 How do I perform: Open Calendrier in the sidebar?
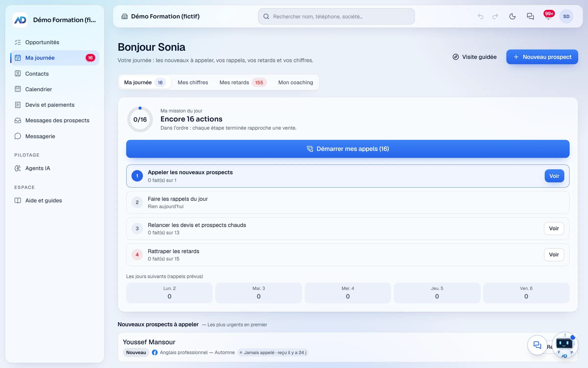click(55, 89)
